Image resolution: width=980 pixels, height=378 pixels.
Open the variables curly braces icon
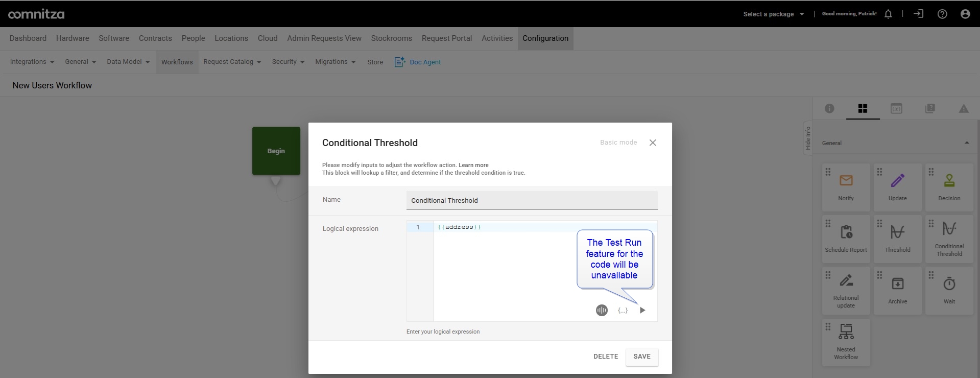click(x=623, y=310)
